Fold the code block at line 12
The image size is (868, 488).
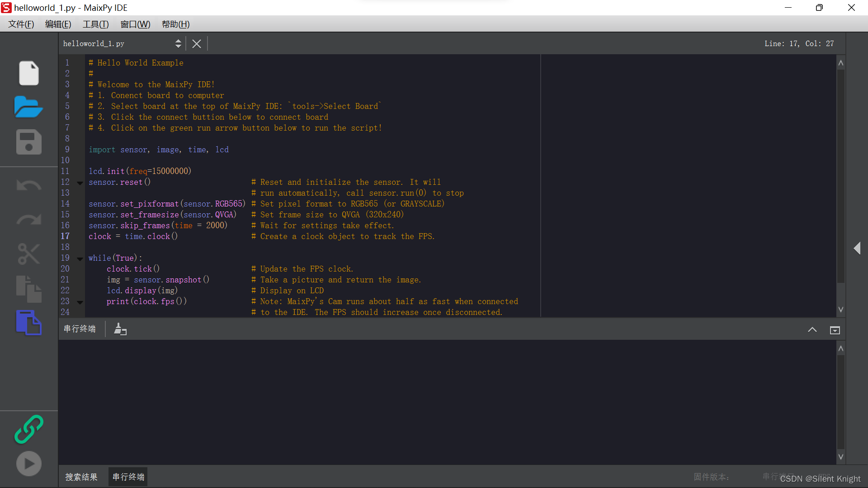(80, 183)
